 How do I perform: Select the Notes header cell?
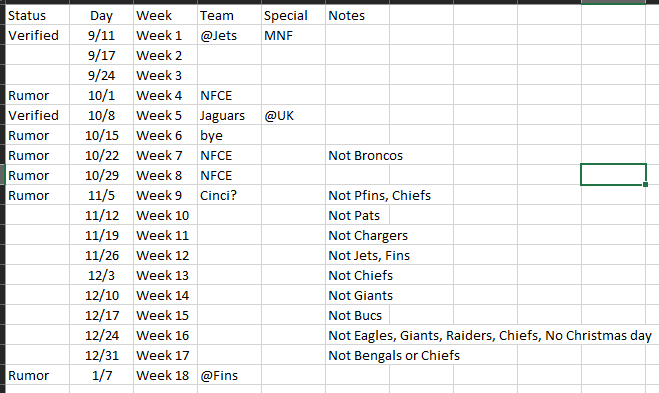(357, 15)
